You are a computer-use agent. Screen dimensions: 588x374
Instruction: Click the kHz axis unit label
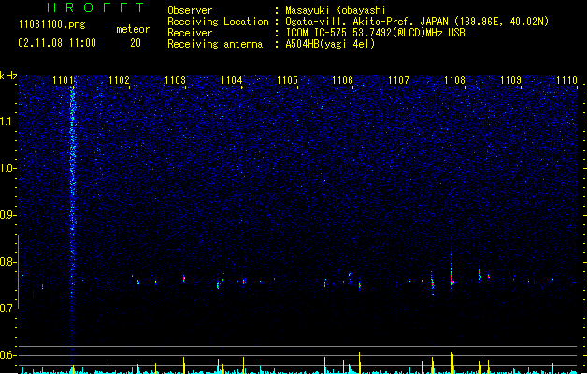click(x=8, y=76)
